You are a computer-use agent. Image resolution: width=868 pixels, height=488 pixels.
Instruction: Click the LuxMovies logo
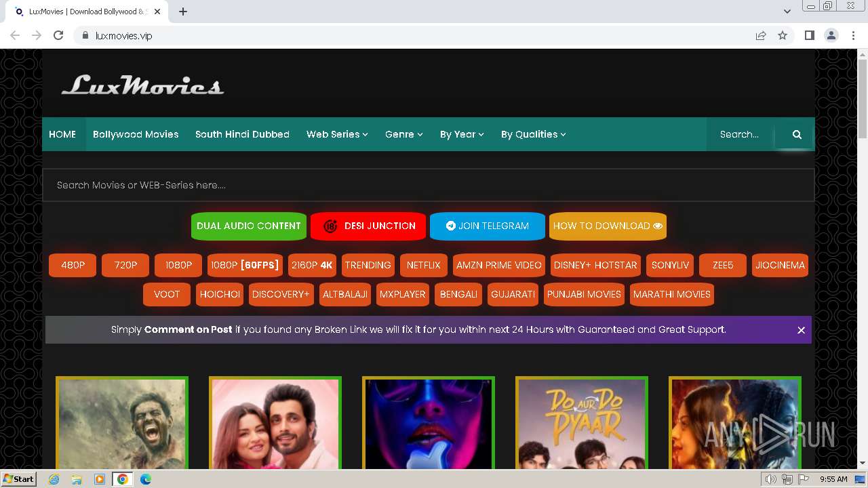142,85
